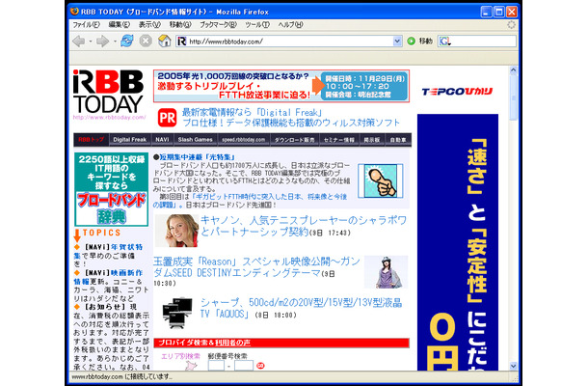This screenshot has width=588, height=386.
Task: Click the address bar URL field
Action: 290,41
